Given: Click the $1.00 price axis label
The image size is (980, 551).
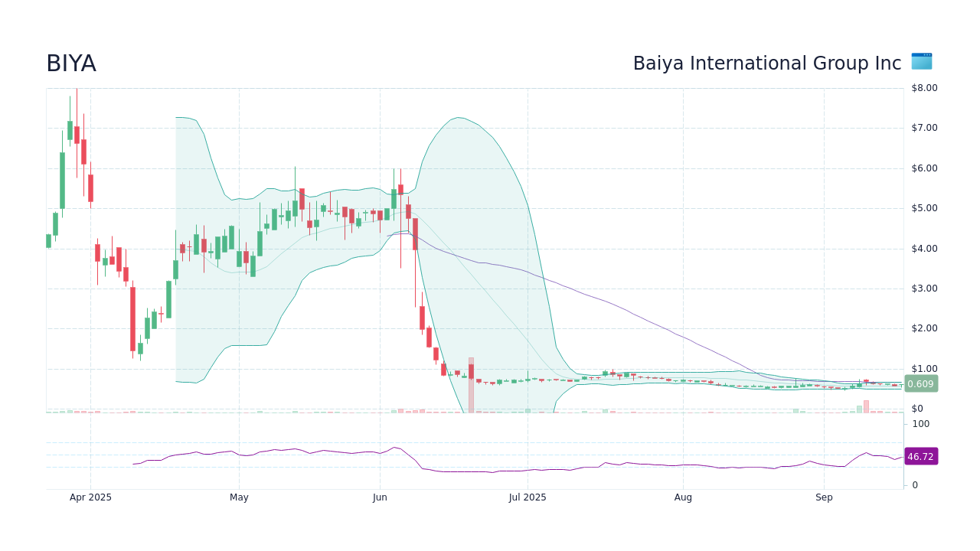Looking at the screenshot, I should 924,369.
